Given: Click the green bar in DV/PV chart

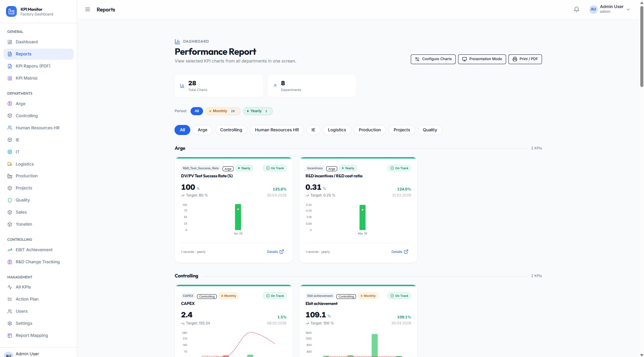Looking at the screenshot, I should point(238,217).
